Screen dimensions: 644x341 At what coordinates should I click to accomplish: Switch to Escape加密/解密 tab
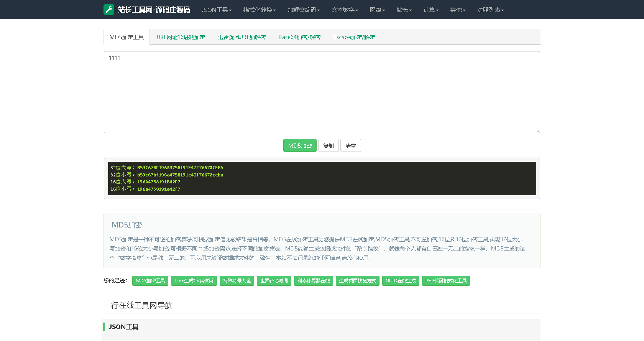[x=354, y=37]
